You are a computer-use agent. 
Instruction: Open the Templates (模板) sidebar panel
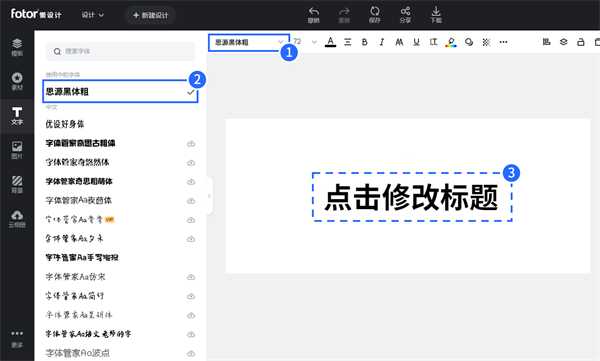(x=17, y=47)
